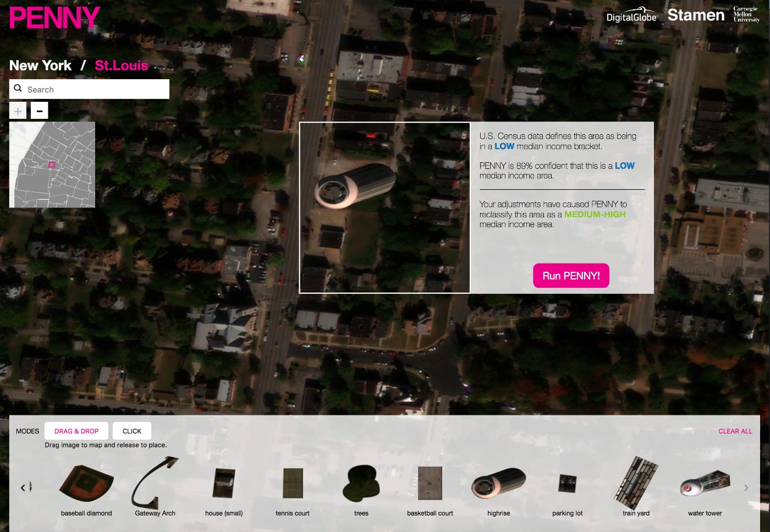Select the parking lot icon
This screenshot has height=532, width=770.
567,483
